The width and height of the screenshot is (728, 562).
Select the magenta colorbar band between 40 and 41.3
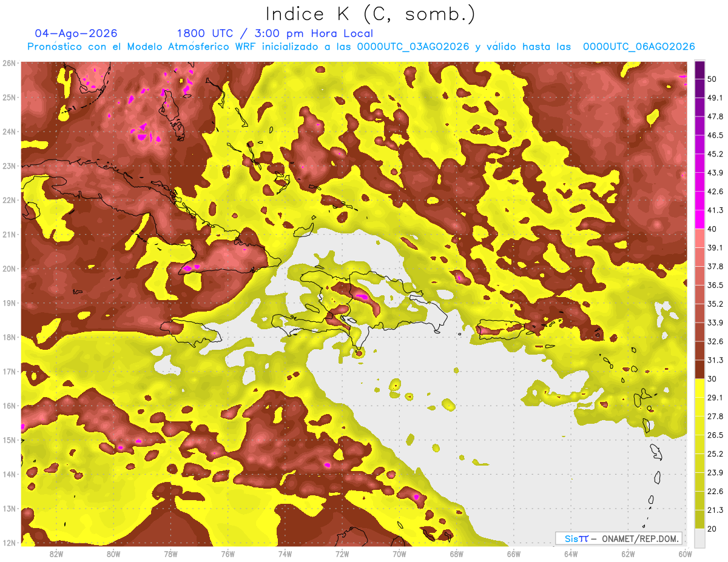tap(699, 219)
